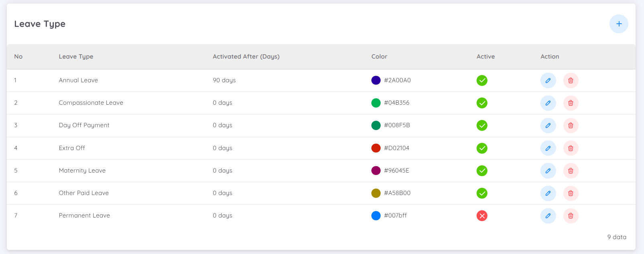The image size is (644, 254).
Task: Edit the Annual Leave row
Action: (548, 81)
